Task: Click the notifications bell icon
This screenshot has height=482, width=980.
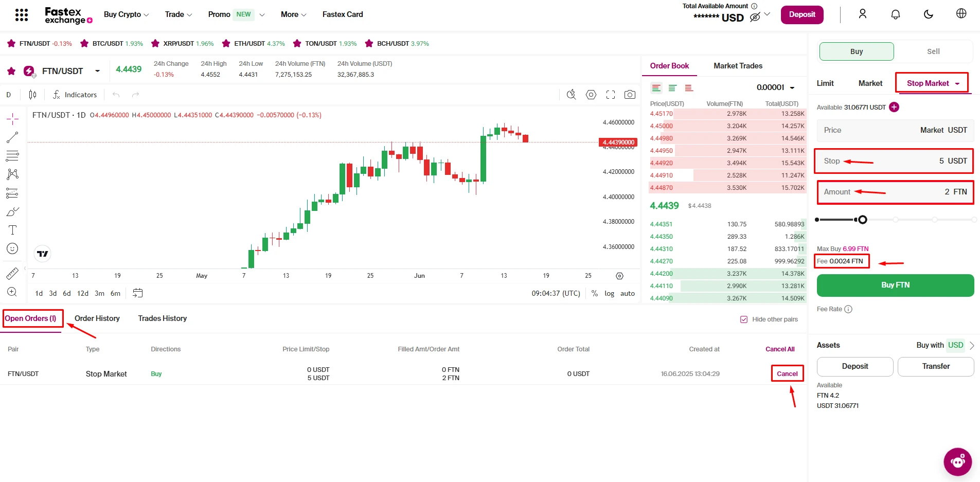Action: click(895, 14)
